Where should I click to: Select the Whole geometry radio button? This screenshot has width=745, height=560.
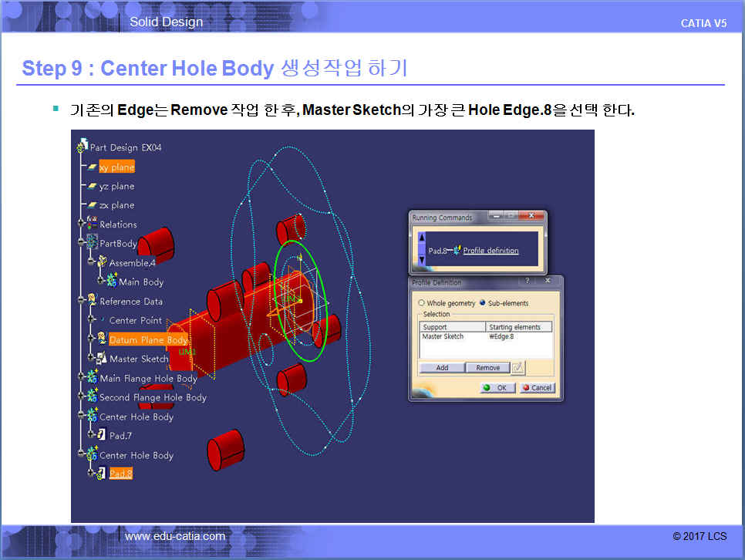(x=421, y=303)
